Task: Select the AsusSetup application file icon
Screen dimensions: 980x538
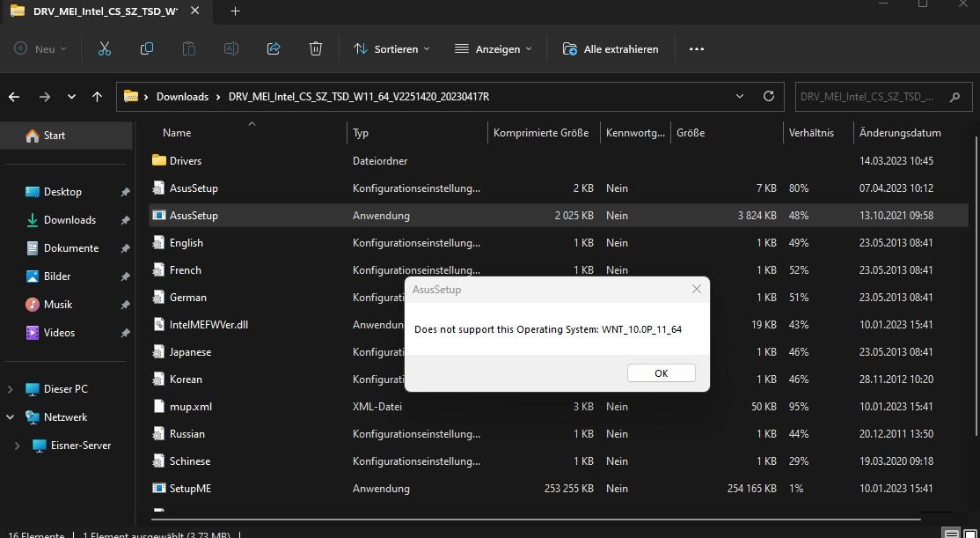Action: [158, 215]
